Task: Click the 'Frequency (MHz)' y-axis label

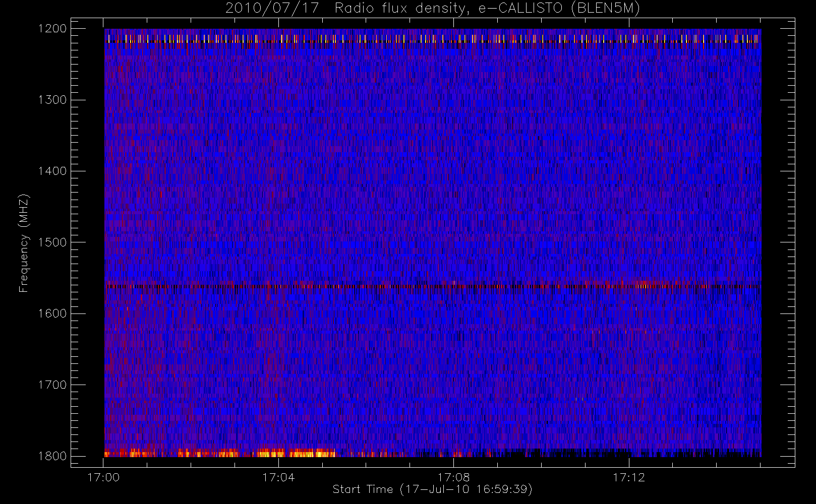Action: (x=24, y=243)
